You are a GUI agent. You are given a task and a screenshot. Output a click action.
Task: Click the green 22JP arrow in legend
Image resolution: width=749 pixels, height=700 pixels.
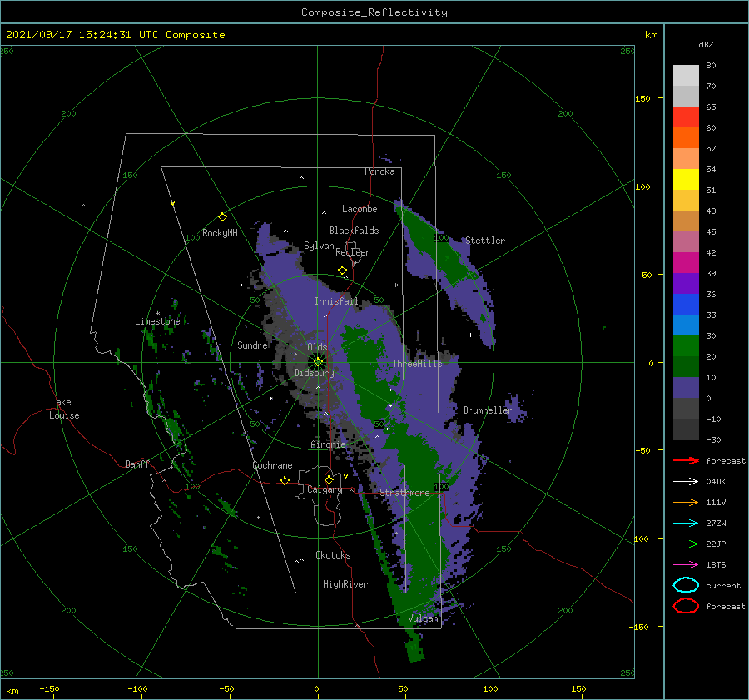pyautogui.click(x=686, y=544)
